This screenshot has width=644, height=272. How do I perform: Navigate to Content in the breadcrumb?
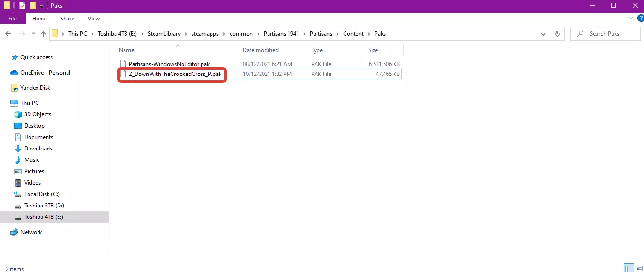(x=353, y=34)
